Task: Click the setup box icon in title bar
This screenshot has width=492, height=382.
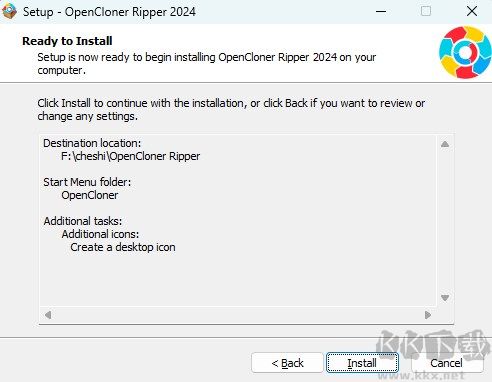Action: coord(9,11)
